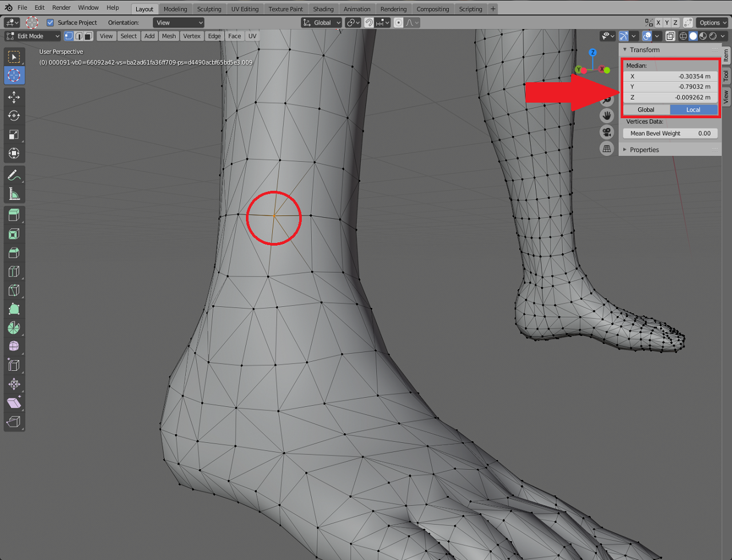Select the Scale tool

pyautogui.click(x=14, y=134)
